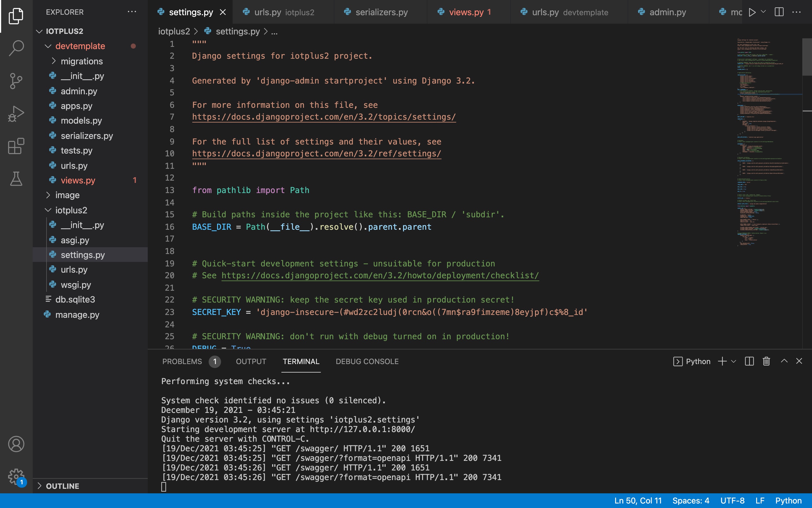Expand the image folder
Image resolution: width=812 pixels, height=508 pixels.
tap(48, 195)
